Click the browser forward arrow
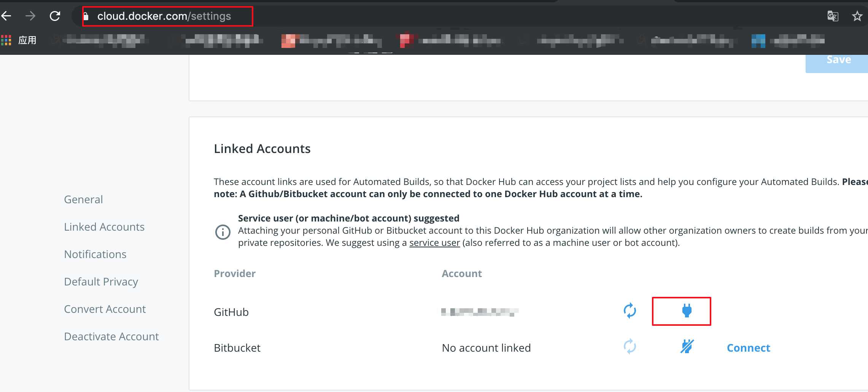The image size is (868, 392). click(x=30, y=16)
